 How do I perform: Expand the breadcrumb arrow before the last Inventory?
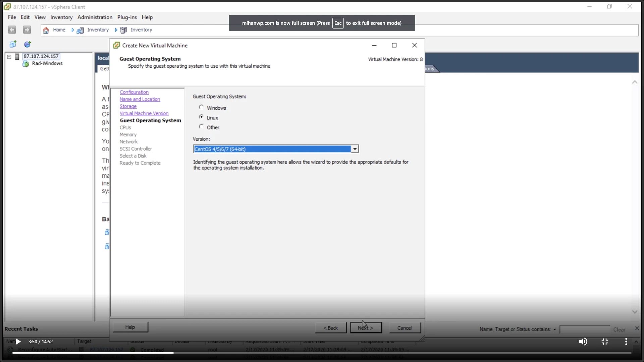[x=116, y=30]
